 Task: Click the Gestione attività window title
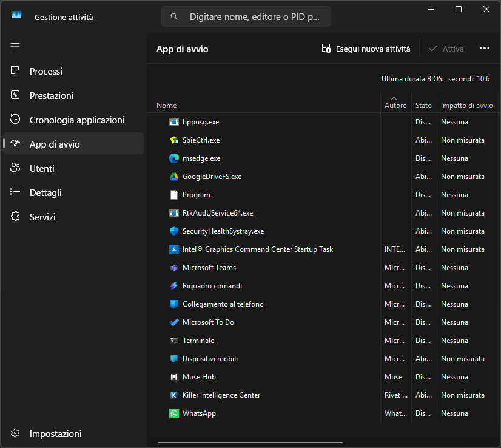click(64, 17)
